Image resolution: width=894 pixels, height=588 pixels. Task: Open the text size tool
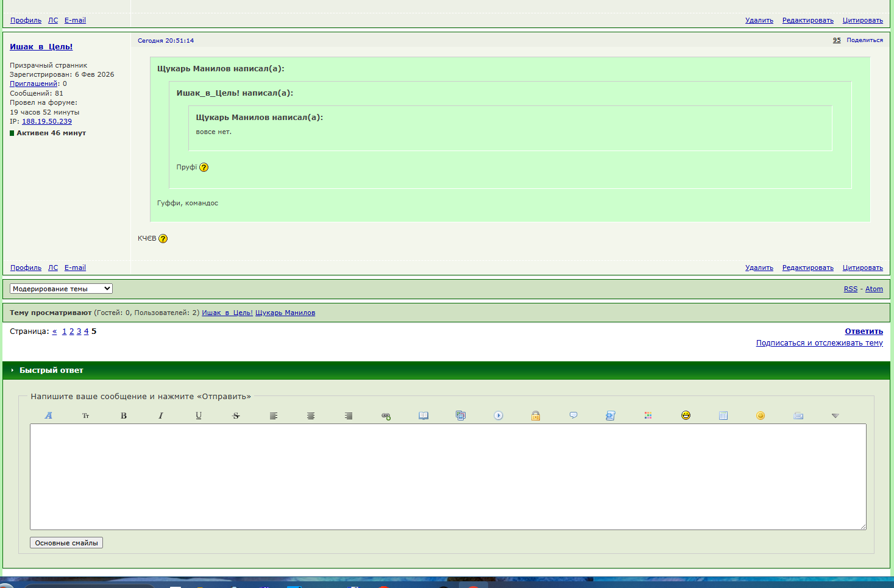[x=86, y=416]
